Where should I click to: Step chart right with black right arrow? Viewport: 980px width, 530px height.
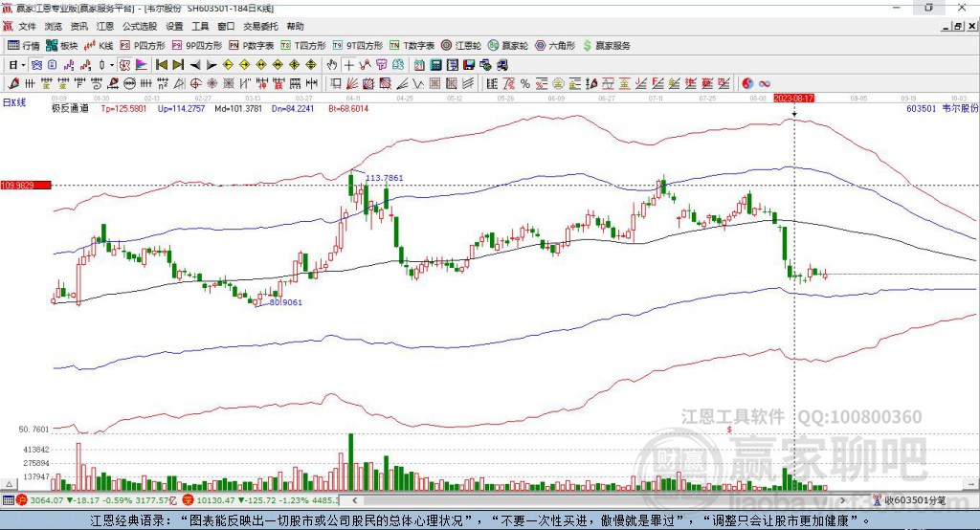[x=212, y=65]
